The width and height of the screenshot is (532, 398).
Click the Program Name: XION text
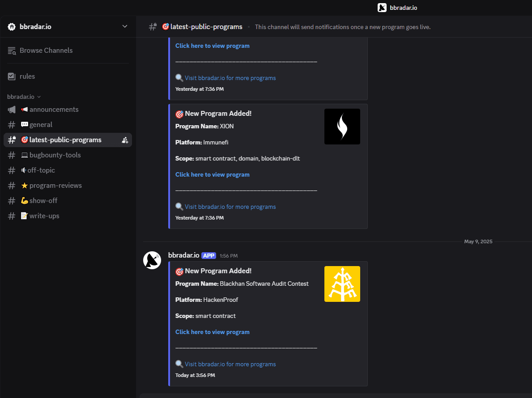tap(204, 126)
